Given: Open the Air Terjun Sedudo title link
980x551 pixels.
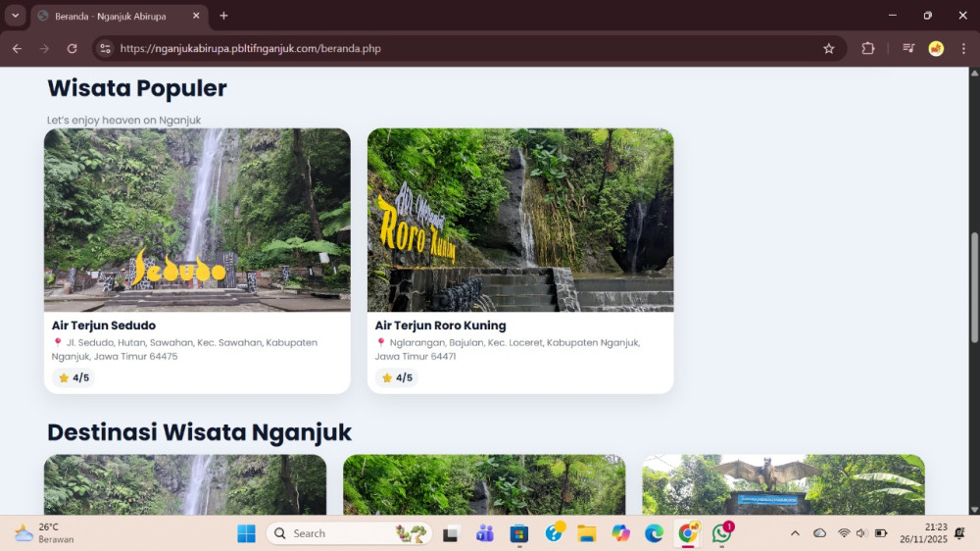Looking at the screenshot, I should 104,326.
